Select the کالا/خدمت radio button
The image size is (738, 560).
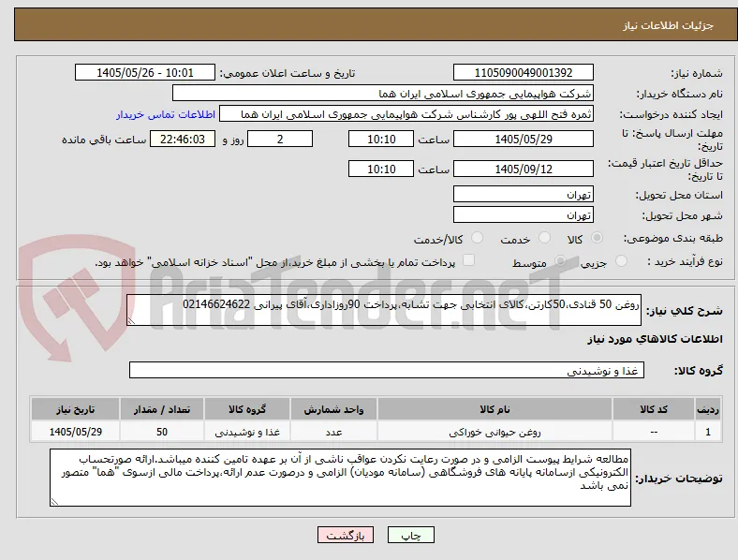478,238
